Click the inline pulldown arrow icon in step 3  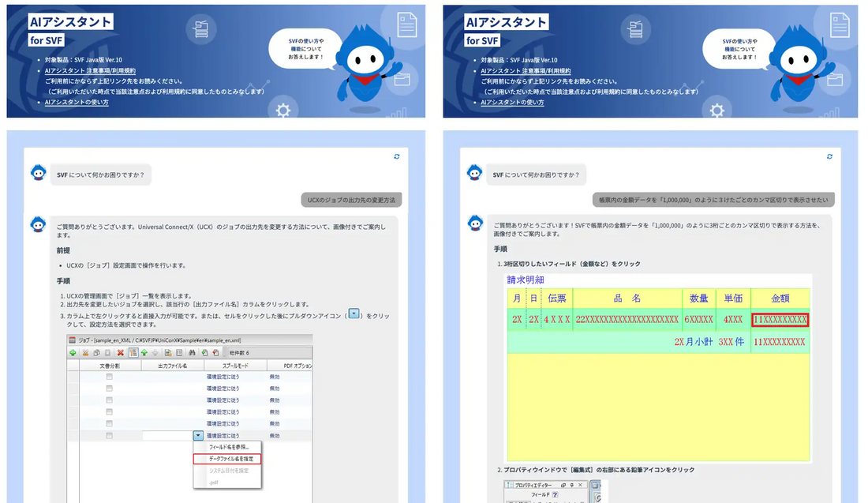point(353,313)
